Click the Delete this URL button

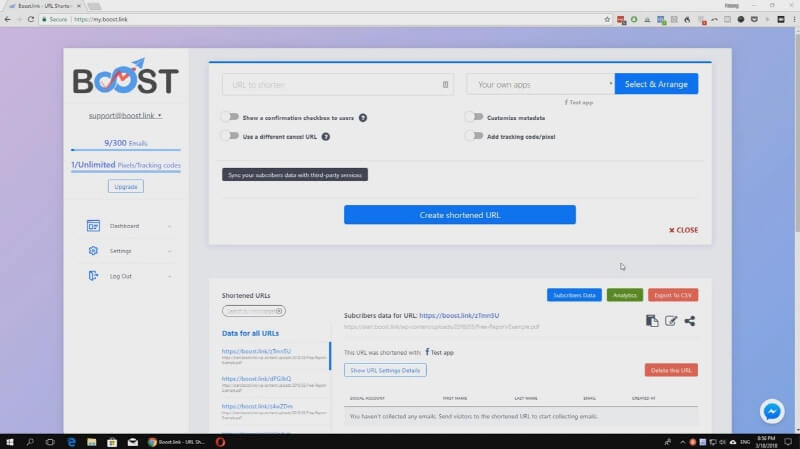671,370
